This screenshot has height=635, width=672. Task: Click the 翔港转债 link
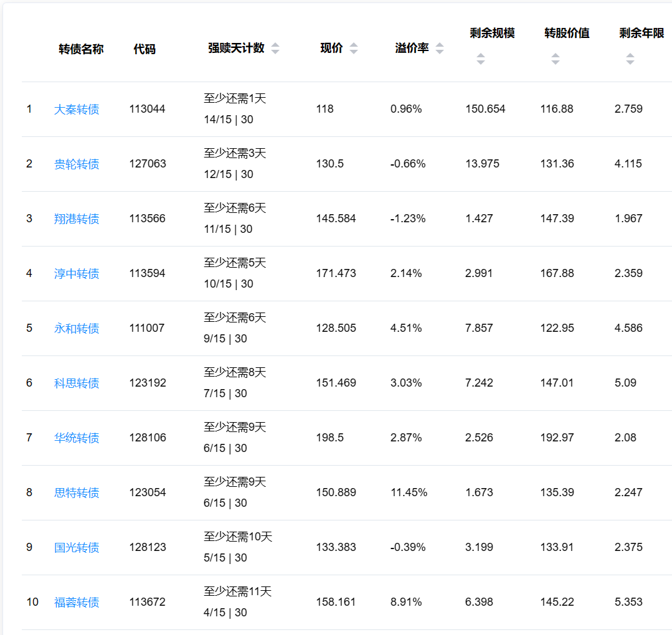pos(77,219)
